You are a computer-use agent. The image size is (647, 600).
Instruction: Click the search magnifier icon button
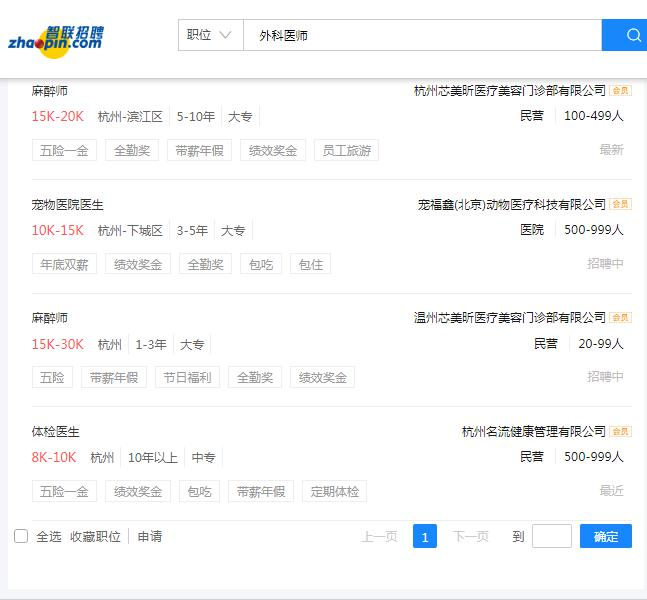[x=631, y=35]
